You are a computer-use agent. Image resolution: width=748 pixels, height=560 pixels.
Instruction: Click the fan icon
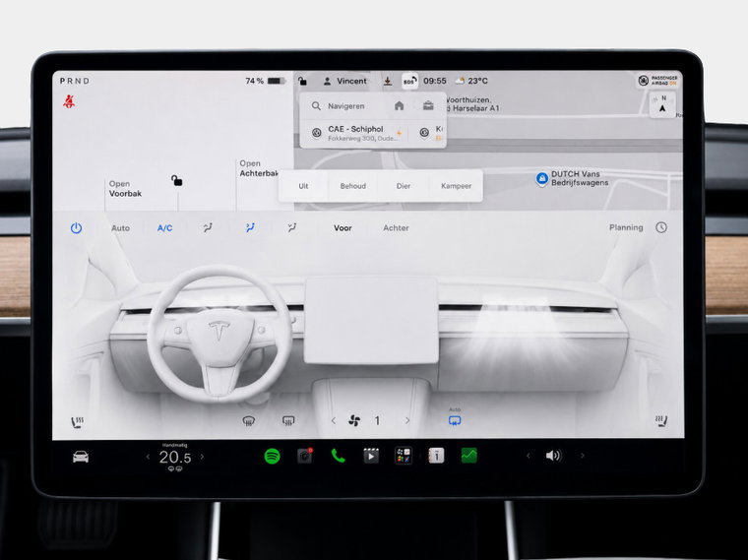pos(354,420)
